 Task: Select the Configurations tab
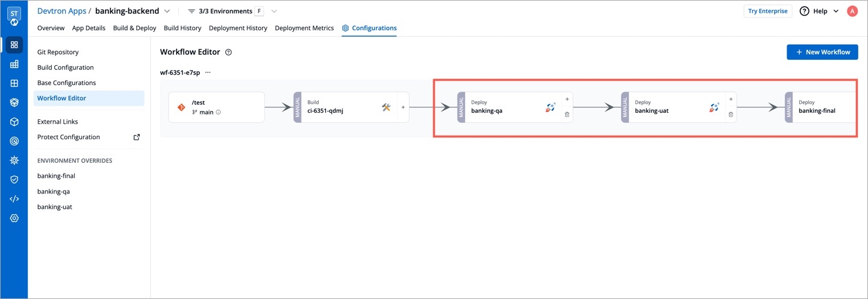coord(369,28)
